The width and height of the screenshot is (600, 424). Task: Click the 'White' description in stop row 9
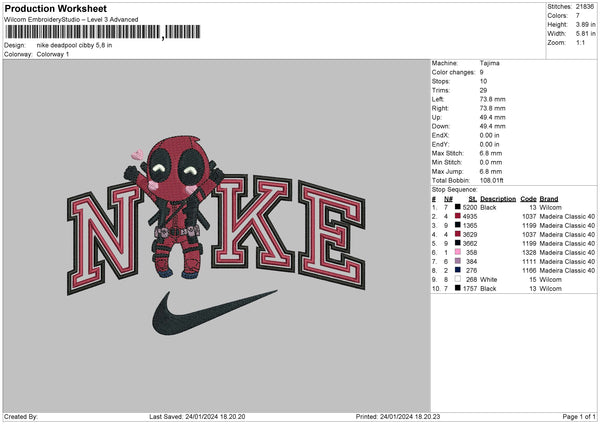(489, 279)
